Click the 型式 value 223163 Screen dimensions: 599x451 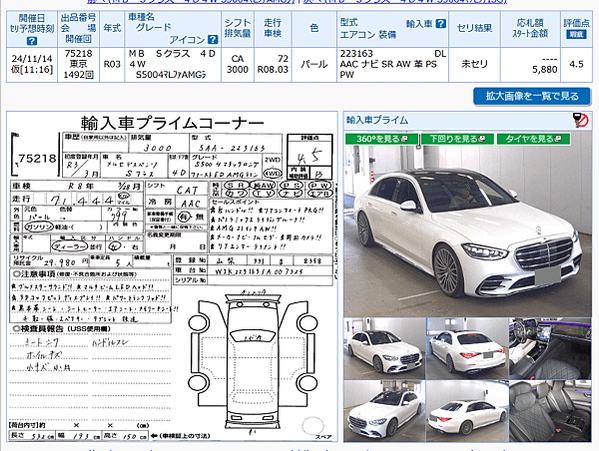356,53
